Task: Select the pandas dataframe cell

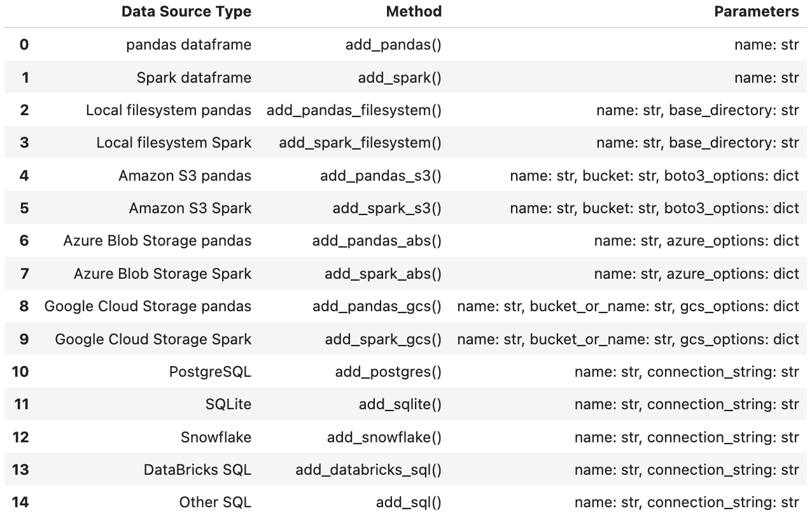Action: pyautogui.click(x=188, y=45)
